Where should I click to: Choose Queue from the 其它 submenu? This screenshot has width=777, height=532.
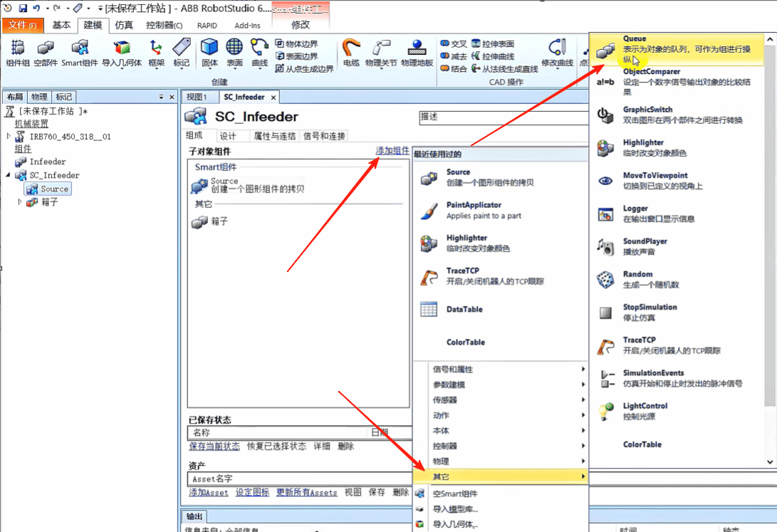pos(677,49)
